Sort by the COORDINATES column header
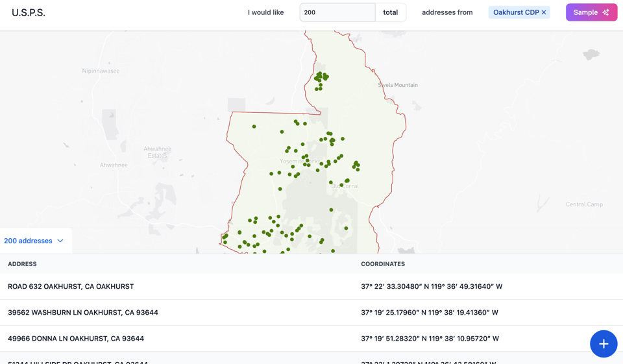 point(383,264)
